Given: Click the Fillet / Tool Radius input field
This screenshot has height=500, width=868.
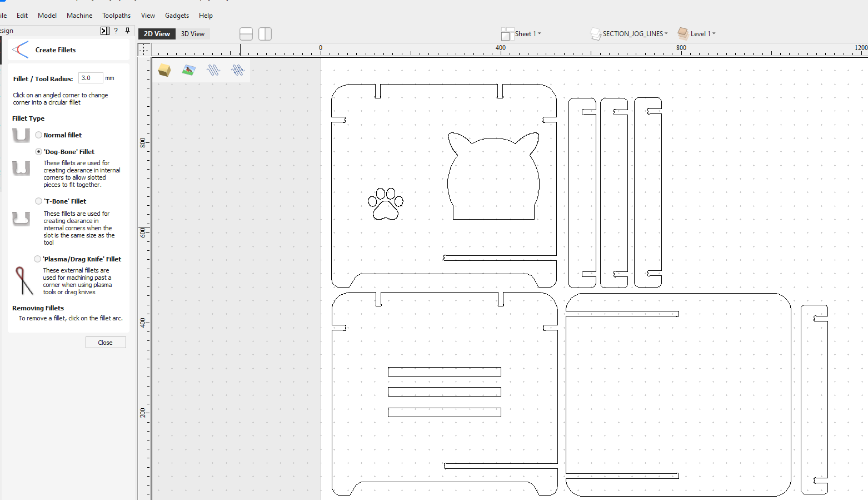Looking at the screenshot, I should point(90,78).
